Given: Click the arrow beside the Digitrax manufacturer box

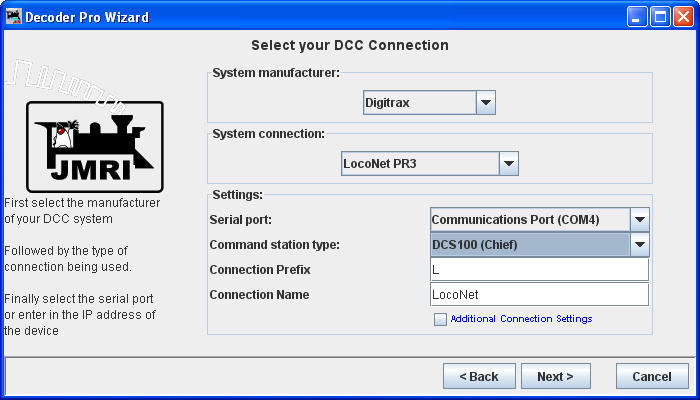Looking at the screenshot, I should [x=485, y=102].
